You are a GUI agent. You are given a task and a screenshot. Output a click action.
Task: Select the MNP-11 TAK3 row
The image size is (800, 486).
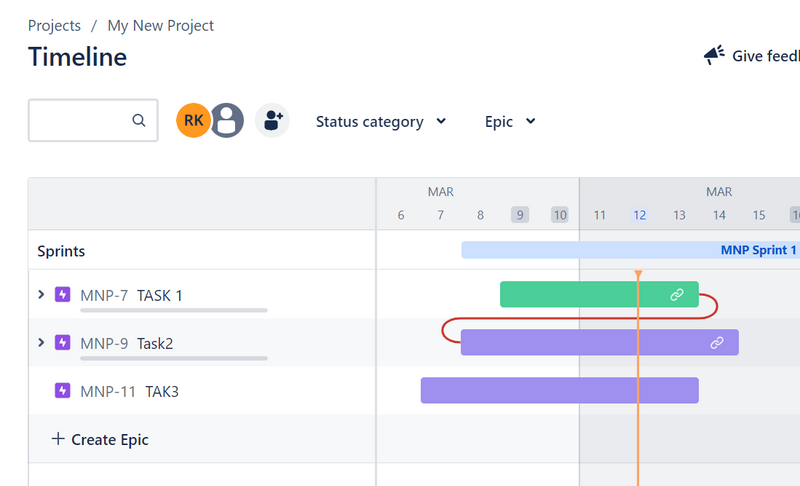click(x=129, y=391)
